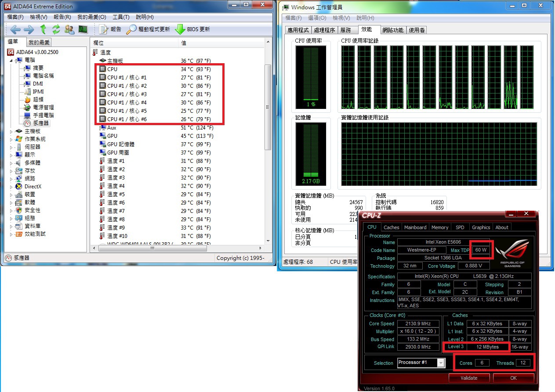
Task: Select the 超頻 overclock tree item
Action: pos(38,100)
